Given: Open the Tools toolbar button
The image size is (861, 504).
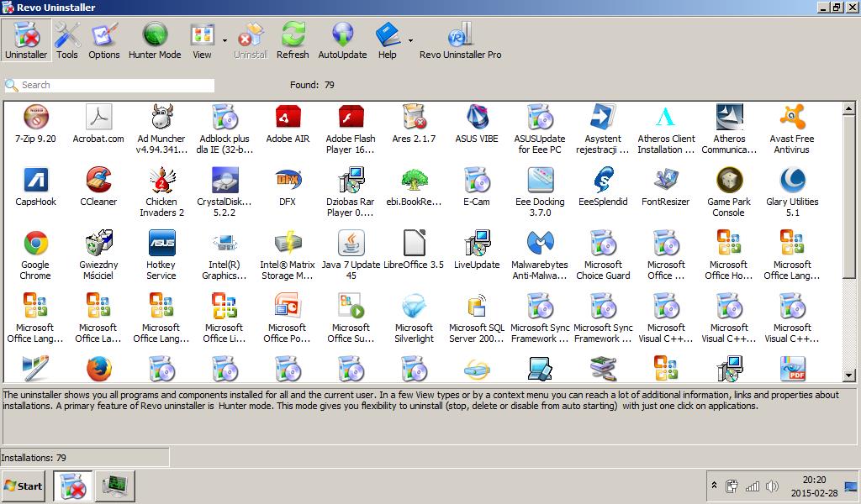Looking at the screenshot, I should 67,40.
